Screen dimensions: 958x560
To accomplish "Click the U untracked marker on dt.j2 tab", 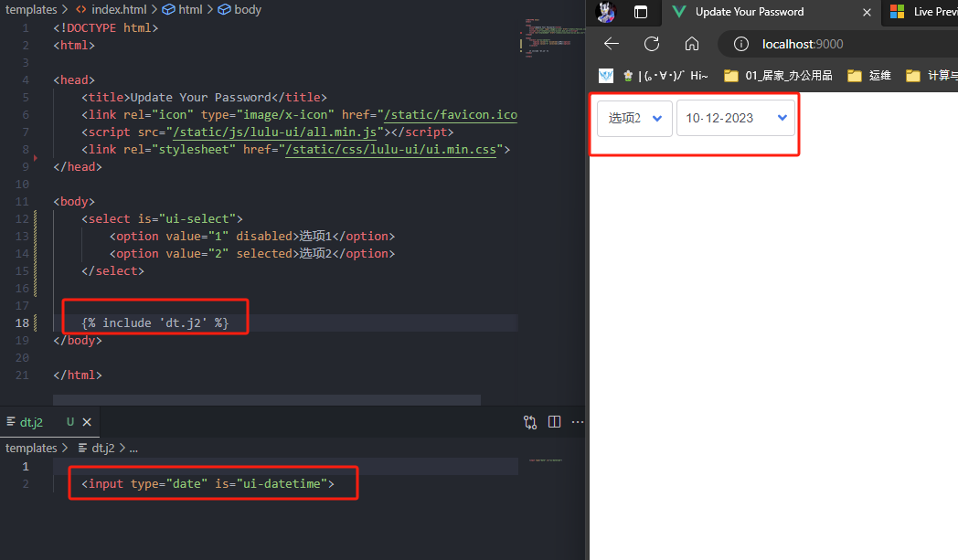I will (70, 422).
